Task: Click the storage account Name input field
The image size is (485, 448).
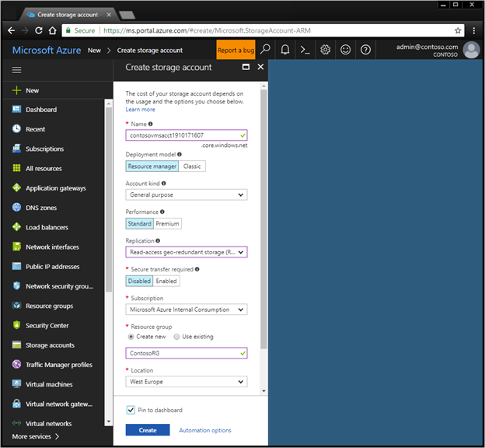Action: (187, 135)
